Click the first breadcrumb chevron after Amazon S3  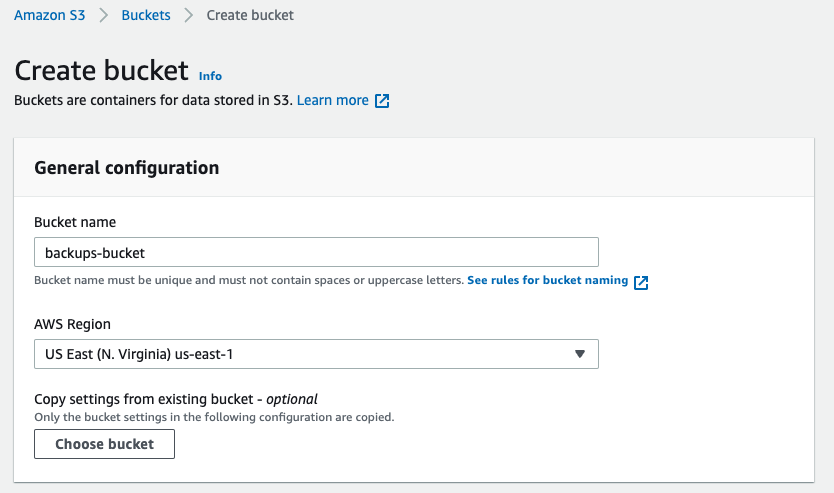pos(103,16)
